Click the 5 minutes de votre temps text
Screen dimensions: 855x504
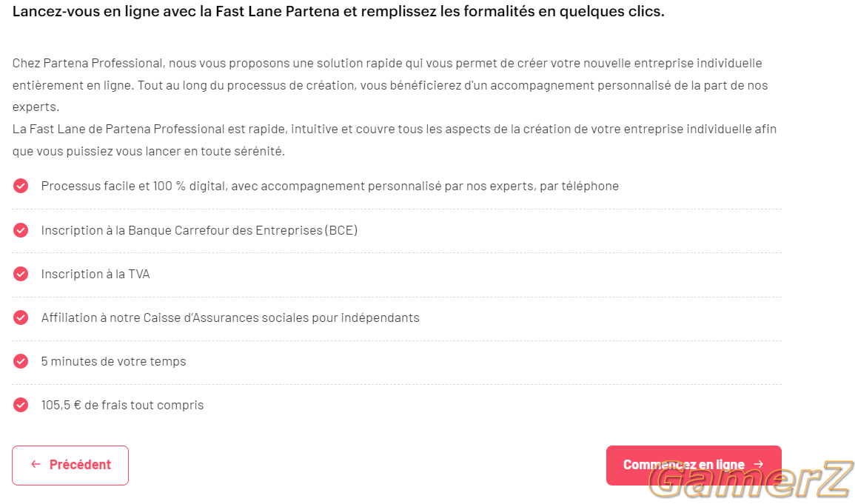coord(113,361)
